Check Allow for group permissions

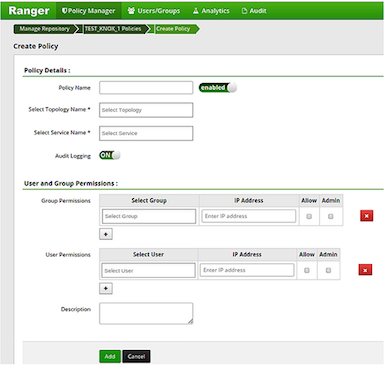pyautogui.click(x=309, y=216)
